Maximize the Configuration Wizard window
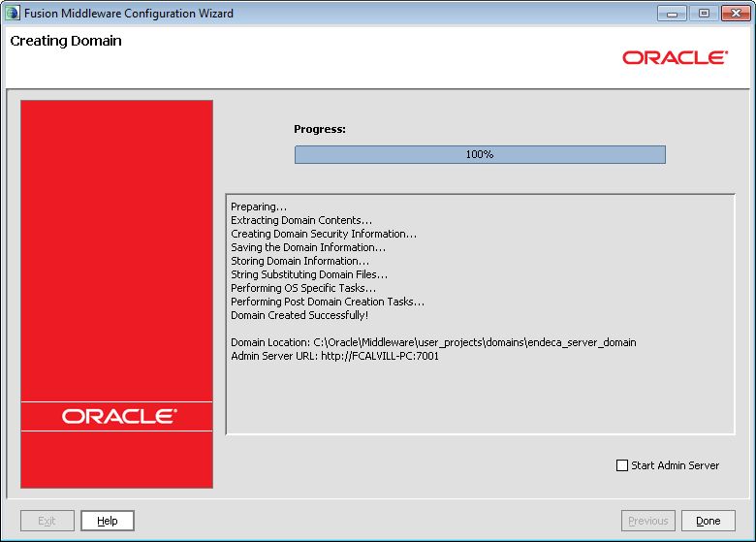Image resolution: width=756 pixels, height=542 pixels. [704, 14]
